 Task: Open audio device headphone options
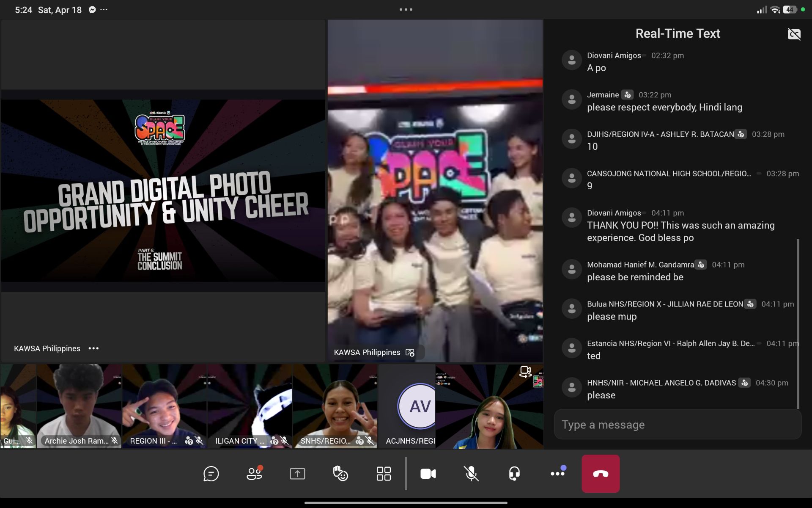coord(514,473)
